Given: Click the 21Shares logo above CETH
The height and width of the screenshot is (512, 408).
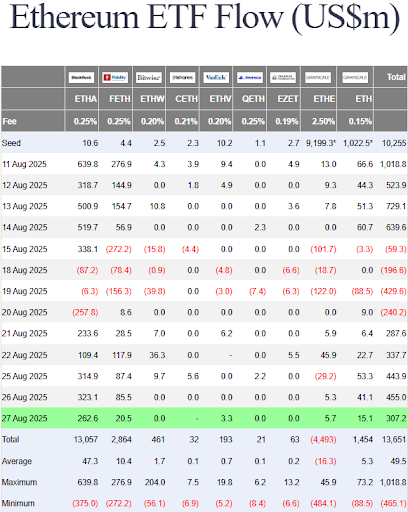Looking at the screenshot, I should coord(183,77).
